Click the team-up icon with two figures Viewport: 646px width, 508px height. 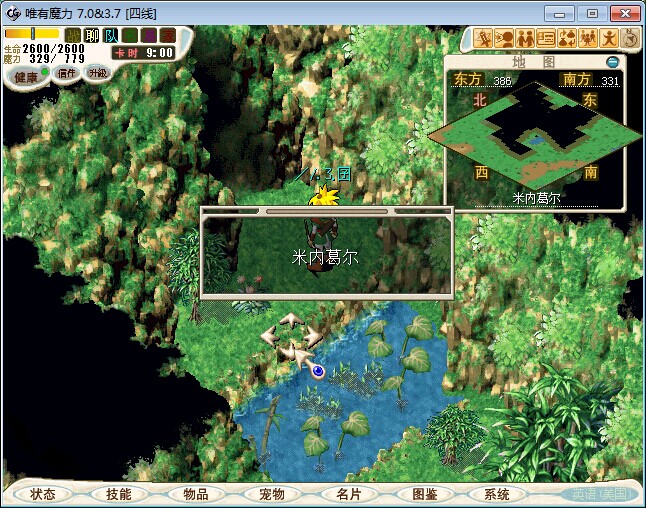pyautogui.click(x=526, y=38)
